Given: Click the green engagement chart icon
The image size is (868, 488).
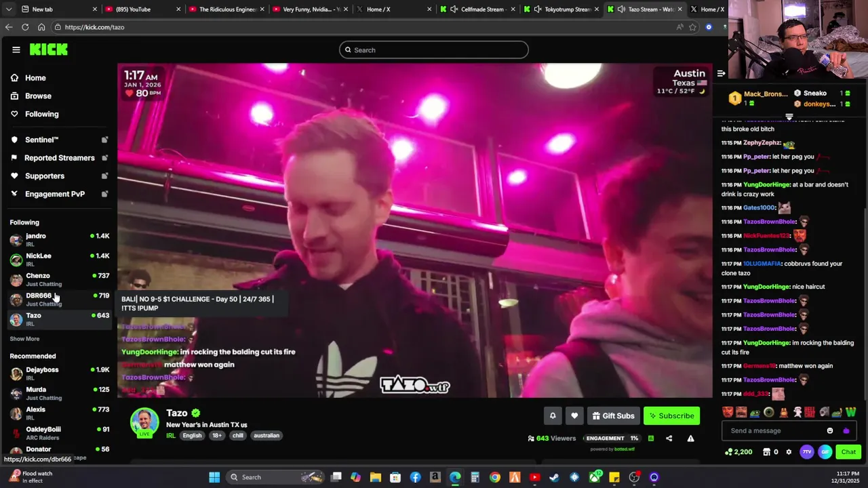Looking at the screenshot, I should (651, 439).
